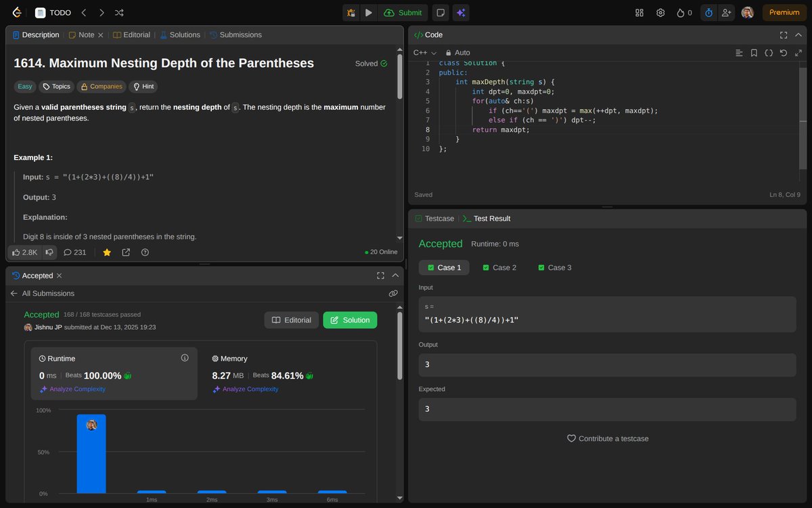Switch to the Note tab
Screen dimensions: 812x508
(81, 35)
